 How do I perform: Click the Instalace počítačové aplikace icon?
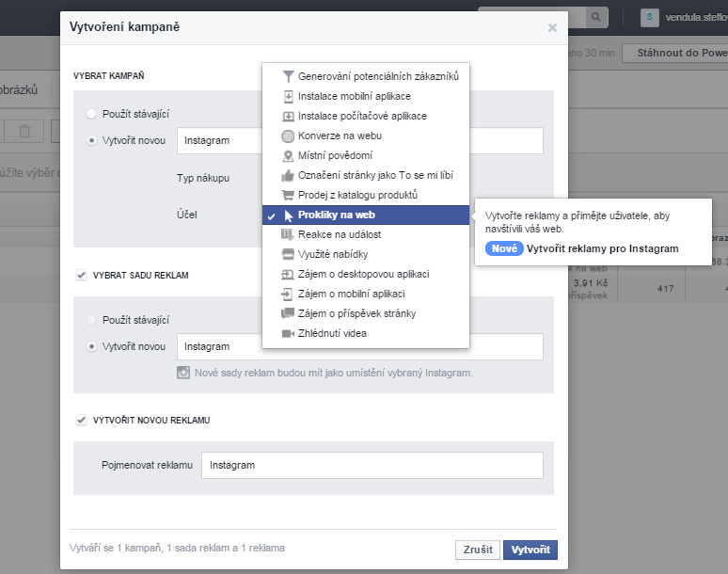tap(288, 116)
